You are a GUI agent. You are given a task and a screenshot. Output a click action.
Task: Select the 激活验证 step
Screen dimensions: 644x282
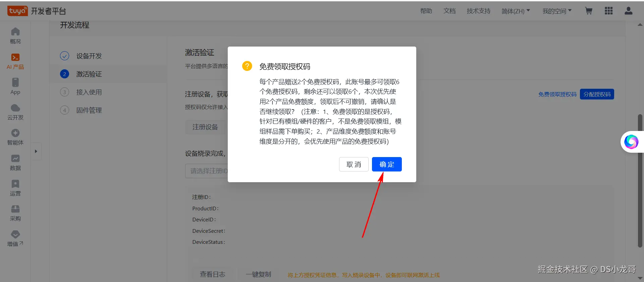coord(108,74)
